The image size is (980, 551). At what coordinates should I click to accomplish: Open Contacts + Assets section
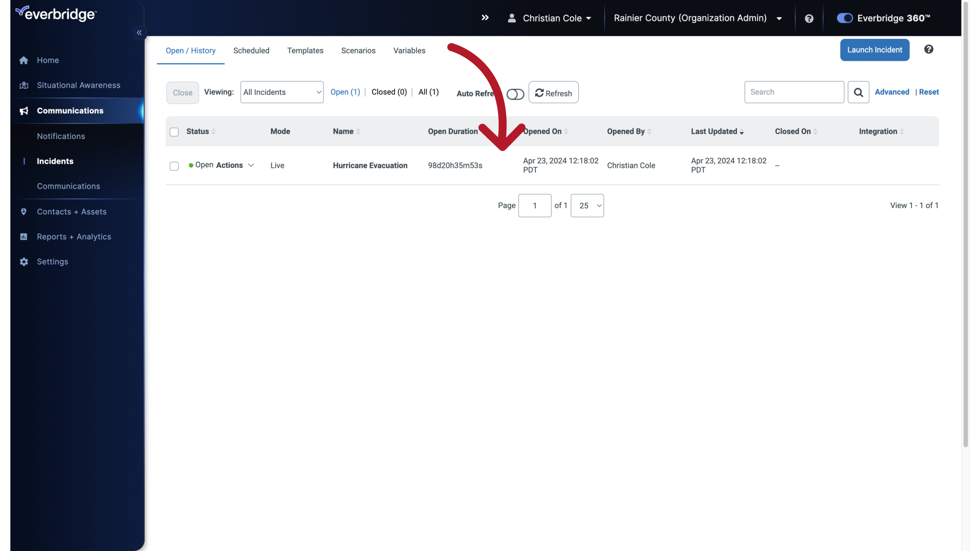71,211
